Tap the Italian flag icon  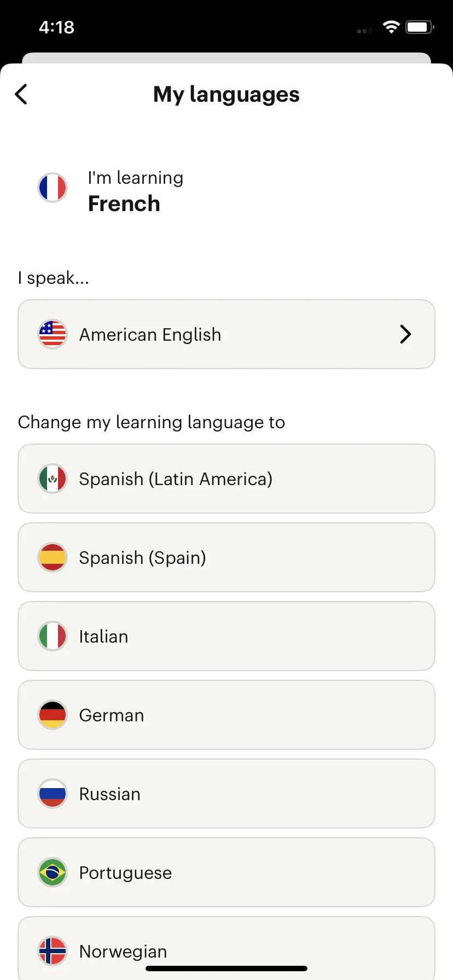pyautogui.click(x=53, y=636)
